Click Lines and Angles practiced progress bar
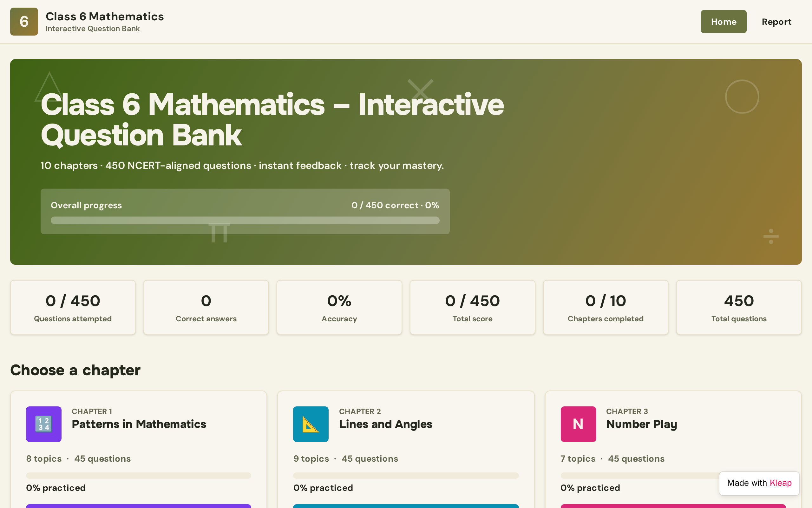 click(x=406, y=475)
